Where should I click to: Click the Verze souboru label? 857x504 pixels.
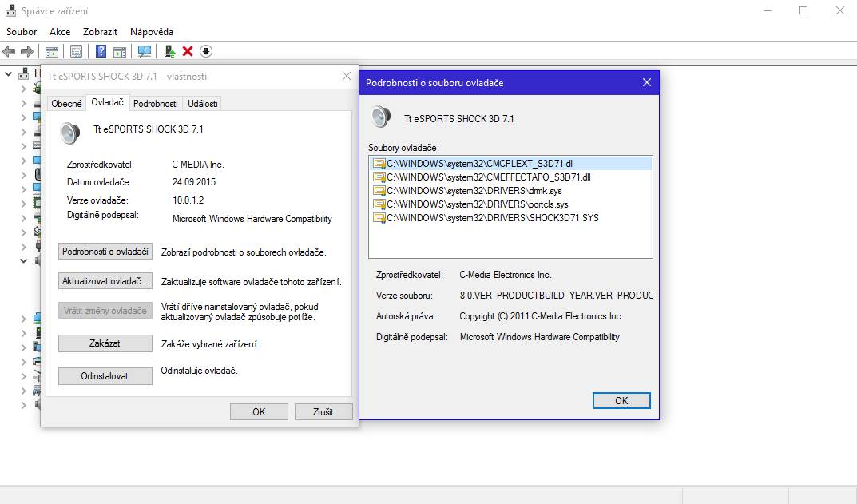pos(404,296)
